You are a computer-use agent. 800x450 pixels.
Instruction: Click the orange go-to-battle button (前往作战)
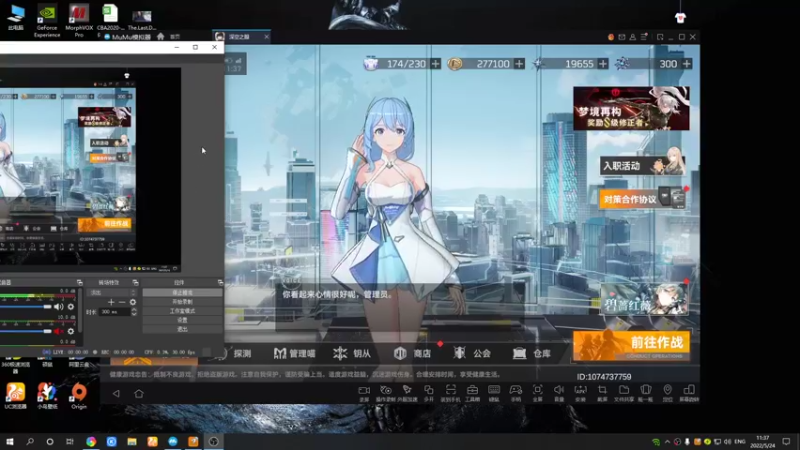click(x=632, y=346)
